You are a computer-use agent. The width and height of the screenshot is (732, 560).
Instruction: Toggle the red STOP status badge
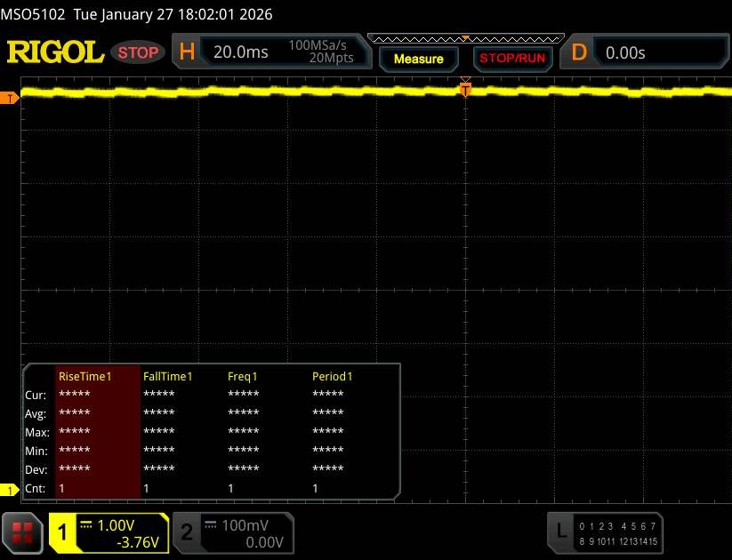(x=138, y=52)
